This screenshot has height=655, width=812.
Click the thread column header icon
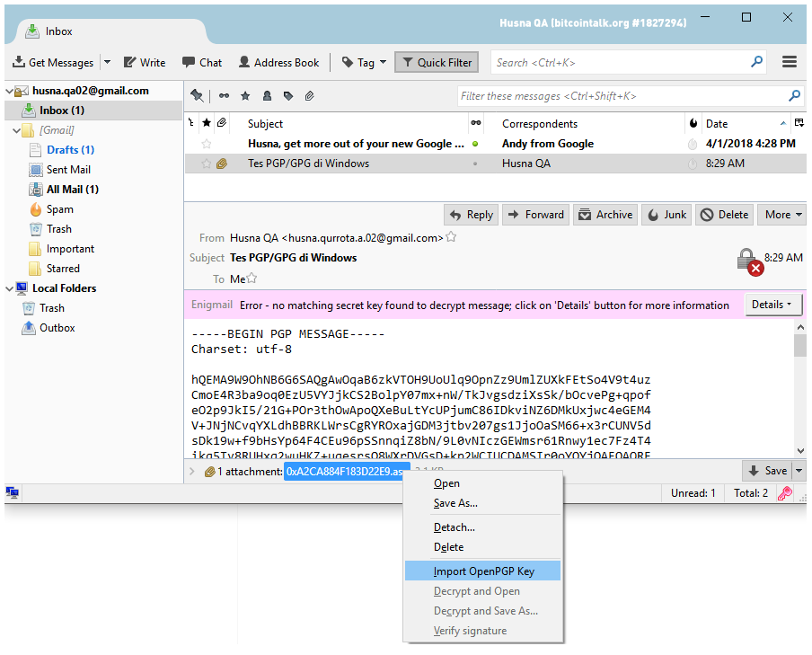[x=191, y=123]
